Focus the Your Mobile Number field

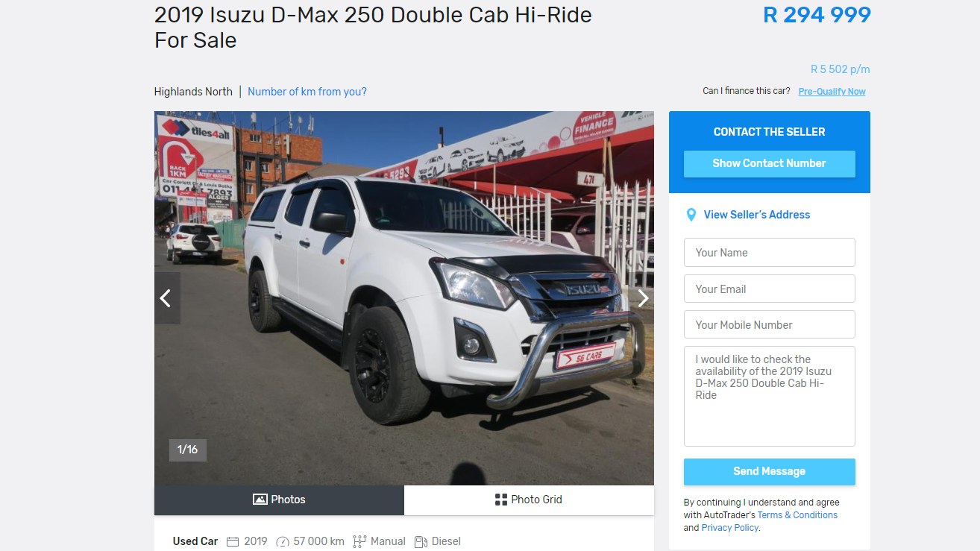(x=769, y=324)
